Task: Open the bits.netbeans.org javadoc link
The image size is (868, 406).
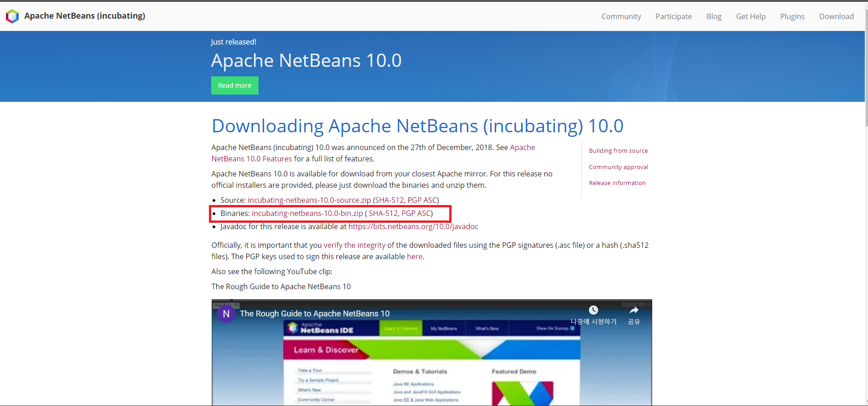Action: click(413, 226)
